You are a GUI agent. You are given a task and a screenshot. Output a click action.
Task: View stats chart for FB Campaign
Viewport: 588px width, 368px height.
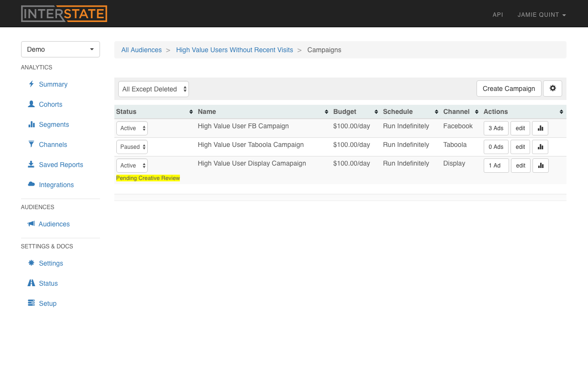(541, 128)
